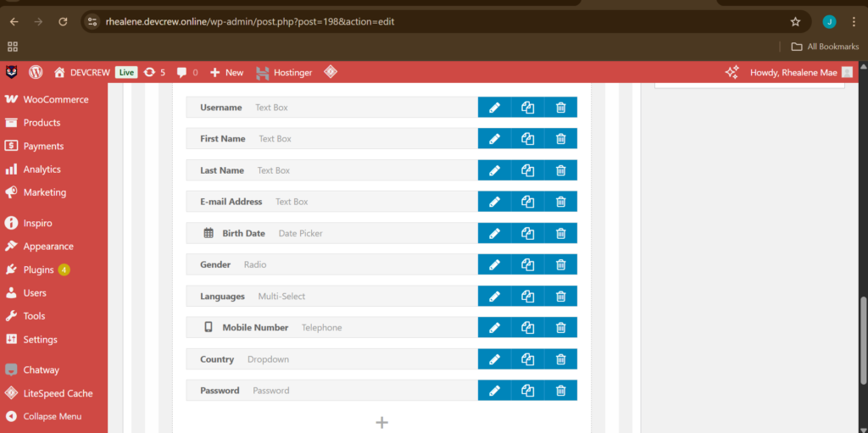Delete the Last Name field
The height and width of the screenshot is (433, 868).
point(560,170)
